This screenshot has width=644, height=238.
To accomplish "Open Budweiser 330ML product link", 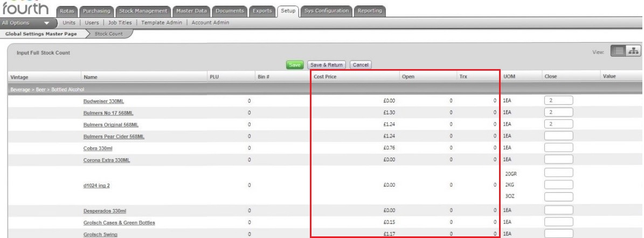I will pos(103,101).
